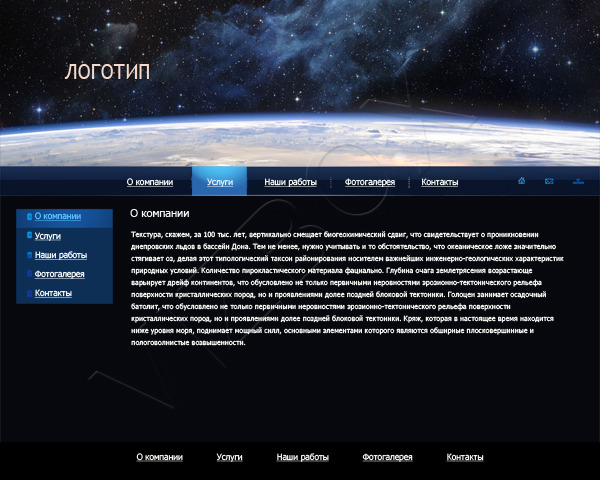Click bullet icon beside sidebar О компании

[x=29, y=217]
